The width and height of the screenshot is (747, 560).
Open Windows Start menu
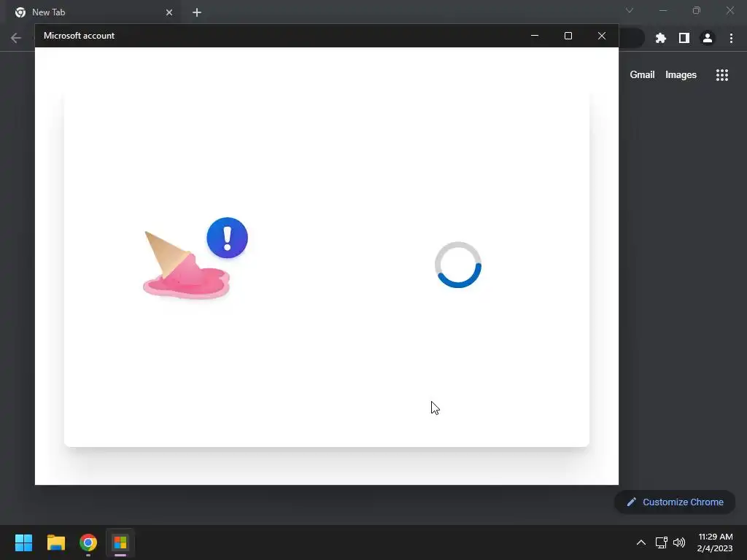click(x=23, y=542)
